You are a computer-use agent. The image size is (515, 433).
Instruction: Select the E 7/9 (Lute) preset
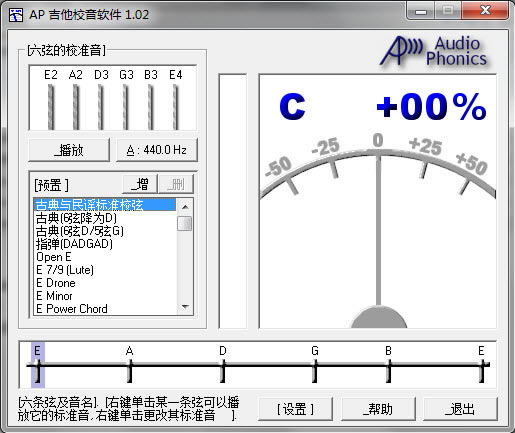coord(105,270)
